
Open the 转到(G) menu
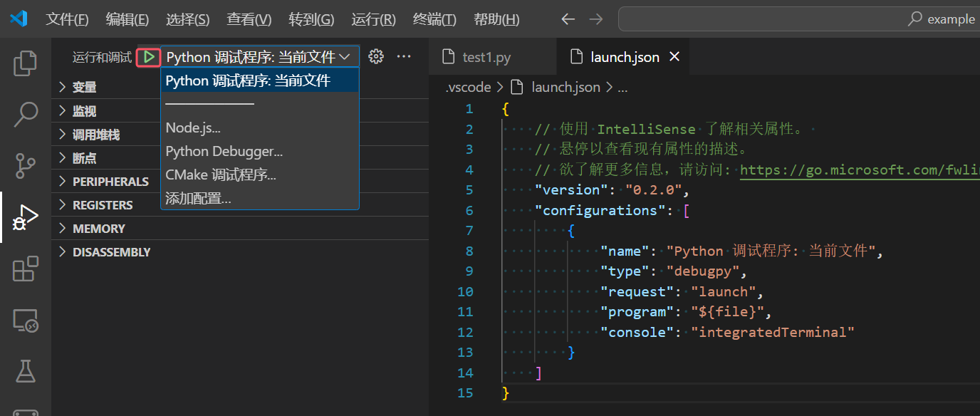click(x=311, y=19)
